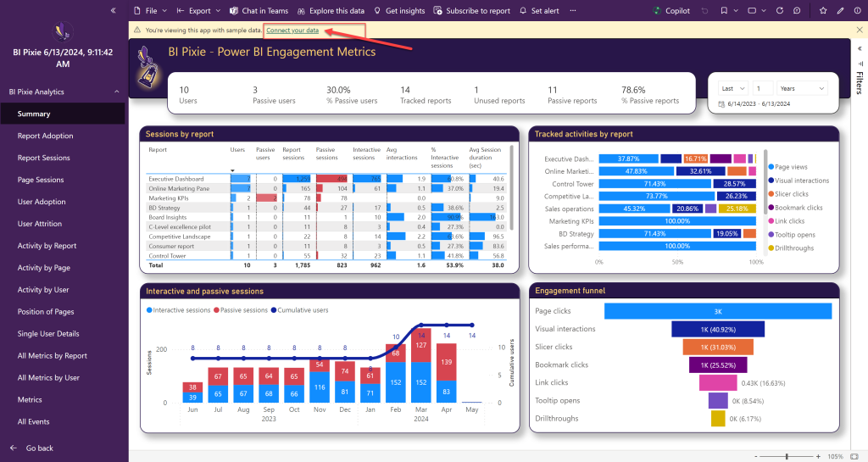This screenshot has width=868, height=462.
Task: Click the Connect your data link
Action: click(x=292, y=30)
